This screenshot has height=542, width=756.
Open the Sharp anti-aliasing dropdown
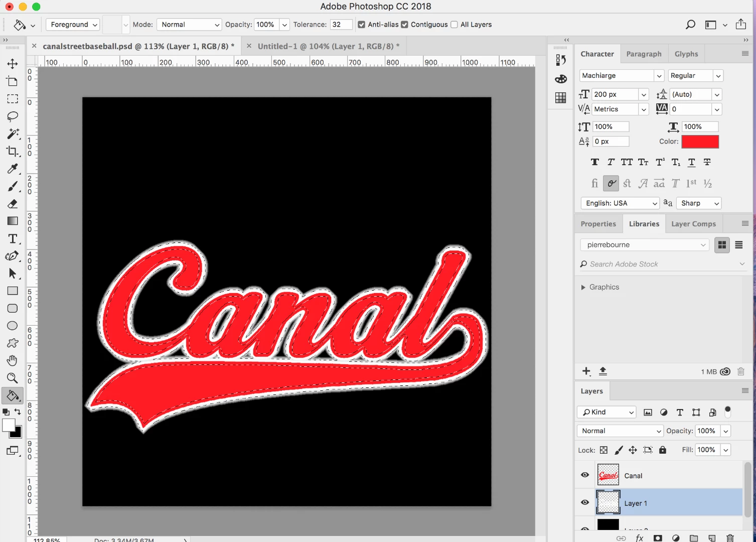pos(699,203)
